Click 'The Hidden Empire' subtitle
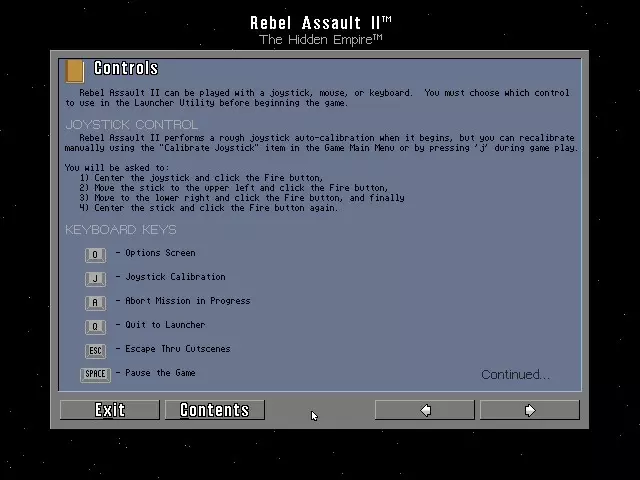Screen dimensions: 640x480 coord(321,40)
